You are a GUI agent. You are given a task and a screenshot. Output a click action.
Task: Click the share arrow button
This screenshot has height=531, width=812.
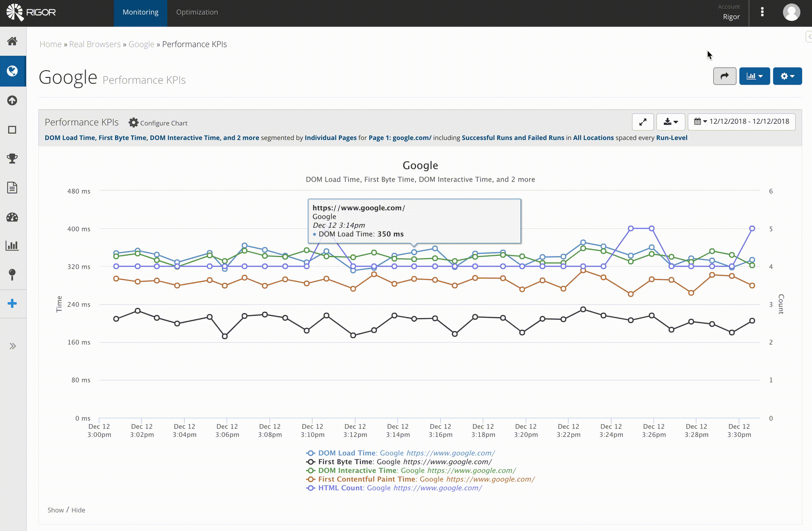[x=724, y=76]
